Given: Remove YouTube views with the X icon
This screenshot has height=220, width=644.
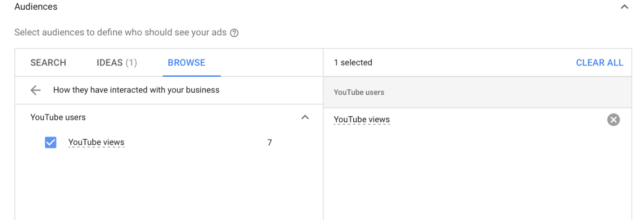Looking at the screenshot, I should click(614, 120).
